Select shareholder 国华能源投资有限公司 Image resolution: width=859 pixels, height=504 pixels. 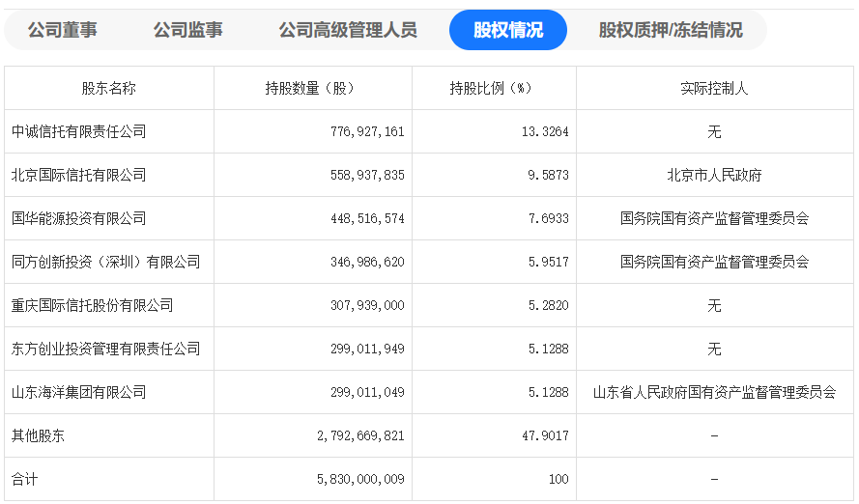(79, 219)
